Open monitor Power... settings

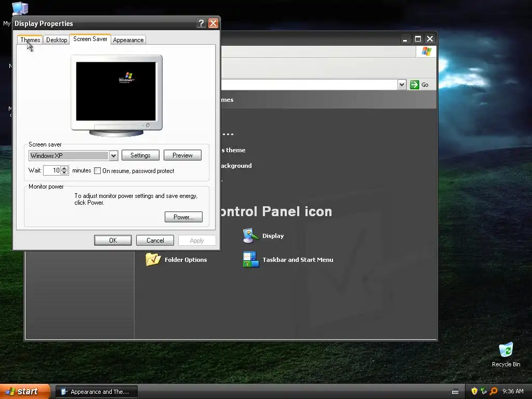[x=183, y=217]
